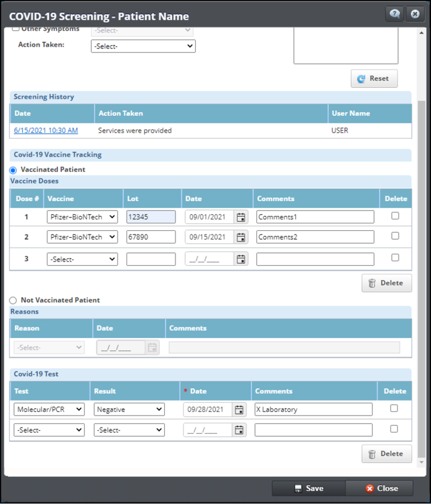Expand the Action Taken dropdown

[x=143, y=46]
